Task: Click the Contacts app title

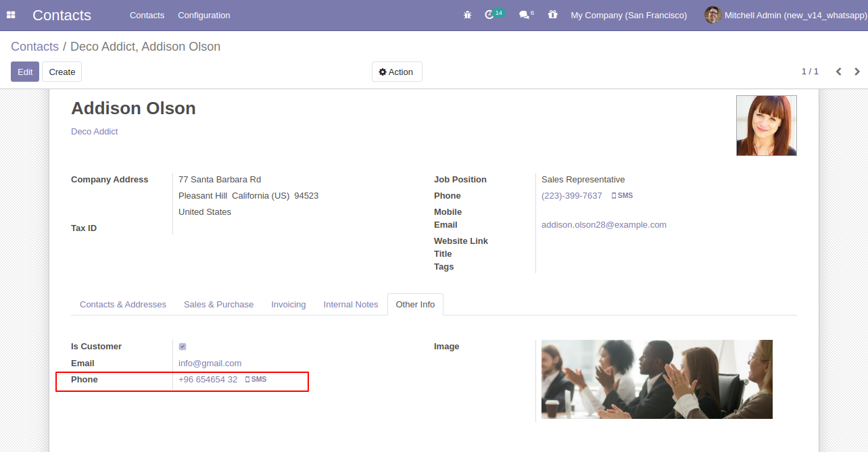Action: pos(62,15)
